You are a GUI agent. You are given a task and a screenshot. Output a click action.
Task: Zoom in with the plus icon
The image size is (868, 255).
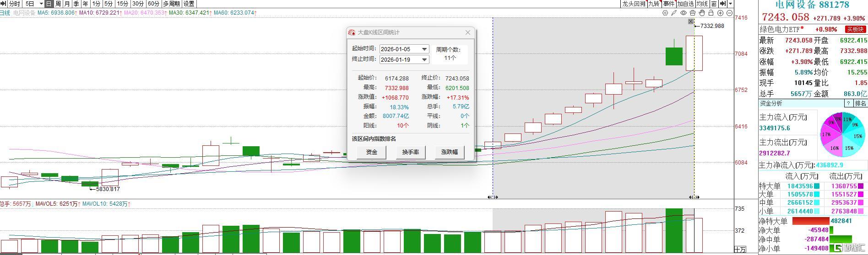pos(720,13)
